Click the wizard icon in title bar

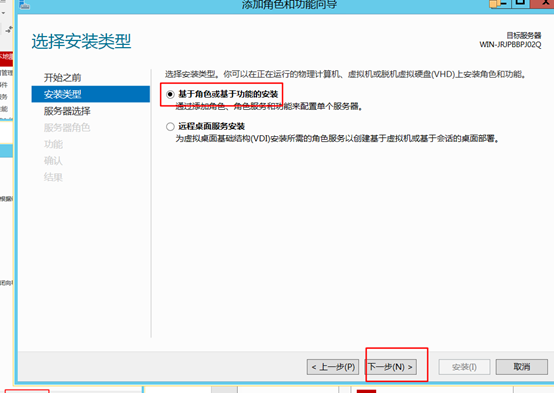click(24, 5)
